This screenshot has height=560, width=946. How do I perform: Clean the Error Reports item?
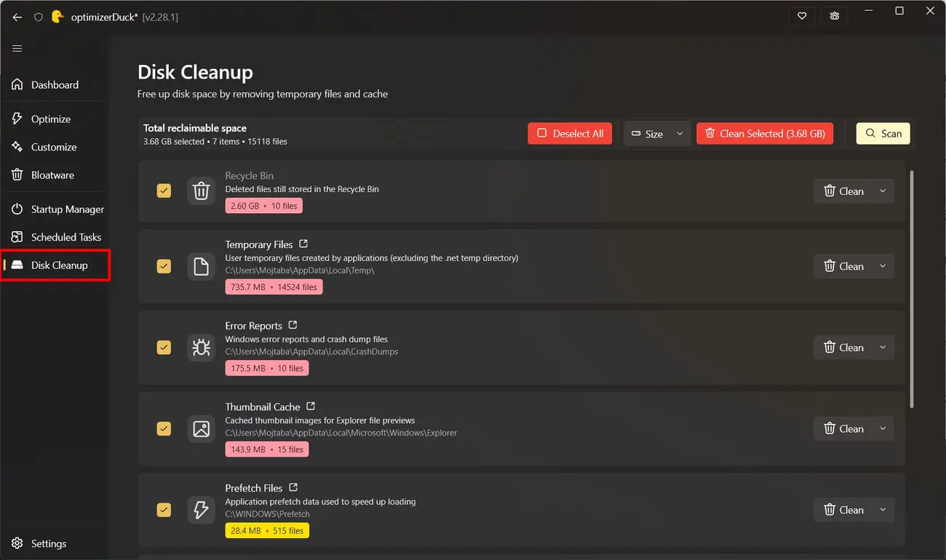point(843,348)
